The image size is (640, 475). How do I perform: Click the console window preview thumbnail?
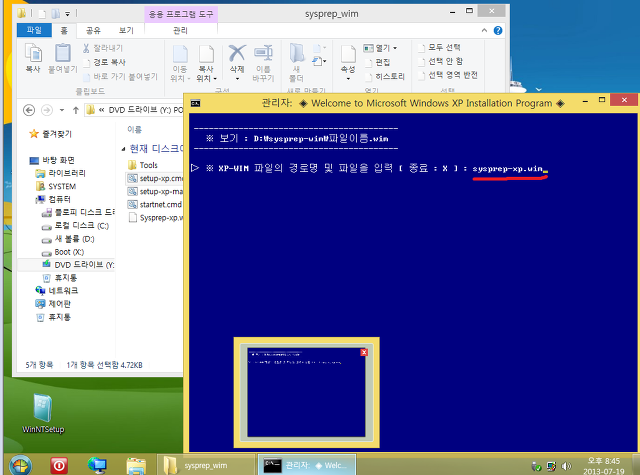pyautogui.click(x=307, y=392)
